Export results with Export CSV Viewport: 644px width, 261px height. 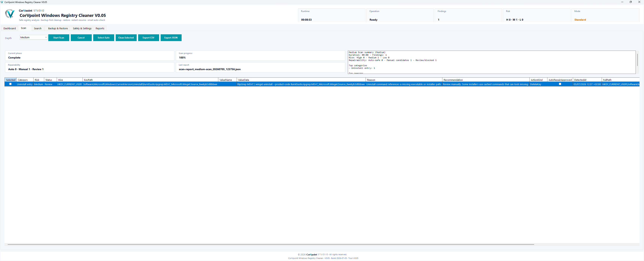(148, 37)
